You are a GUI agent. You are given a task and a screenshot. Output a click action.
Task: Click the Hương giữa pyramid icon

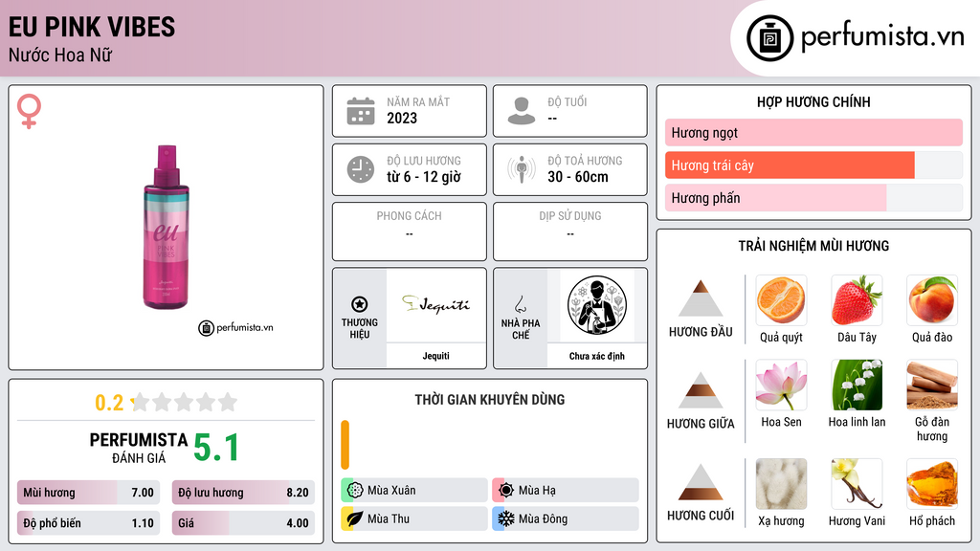(x=701, y=390)
